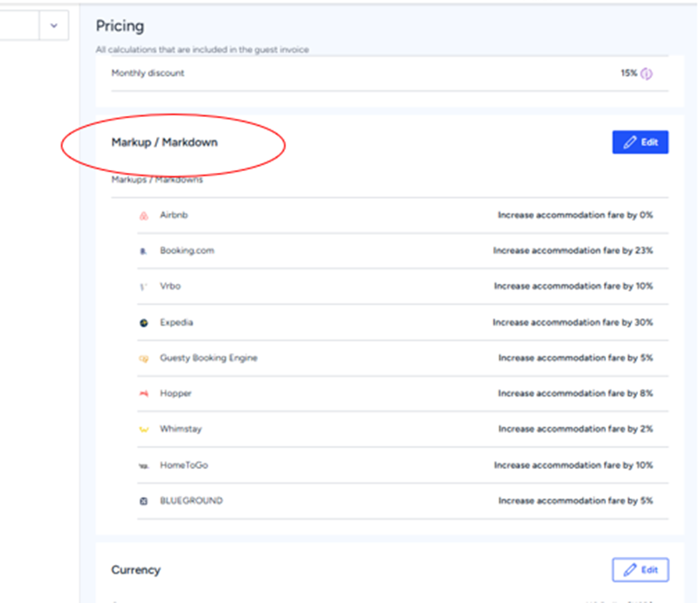Click the 15% monthly discount value
The width and height of the screenshot is (700, 603).
(x=628, y=74)
